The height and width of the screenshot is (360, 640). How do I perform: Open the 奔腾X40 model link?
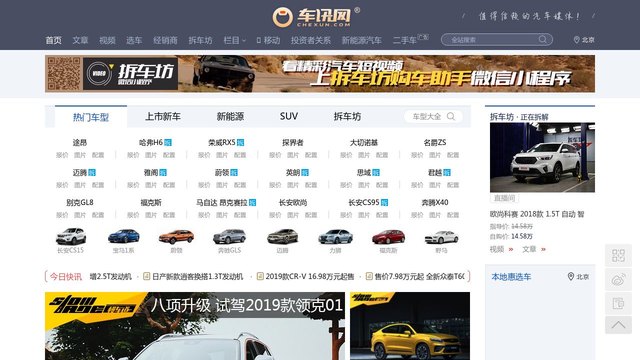(x=435, y=202)
